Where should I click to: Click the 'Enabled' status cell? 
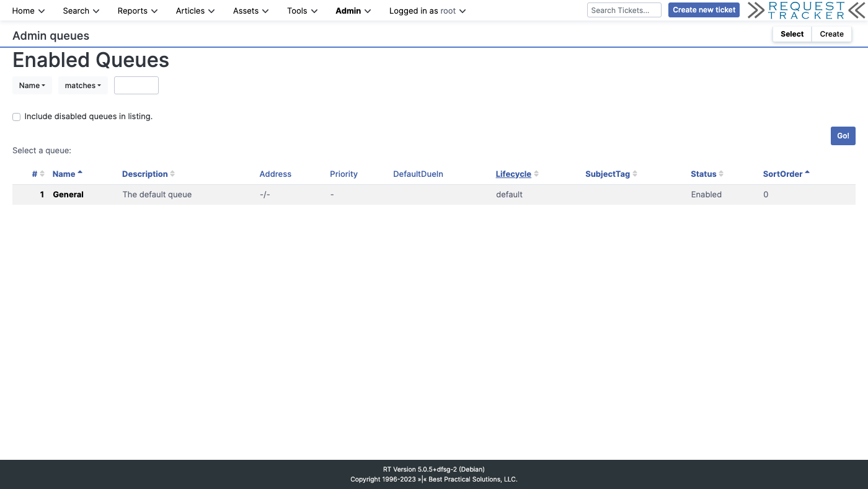pyautogui.click(x=706, y=194)
